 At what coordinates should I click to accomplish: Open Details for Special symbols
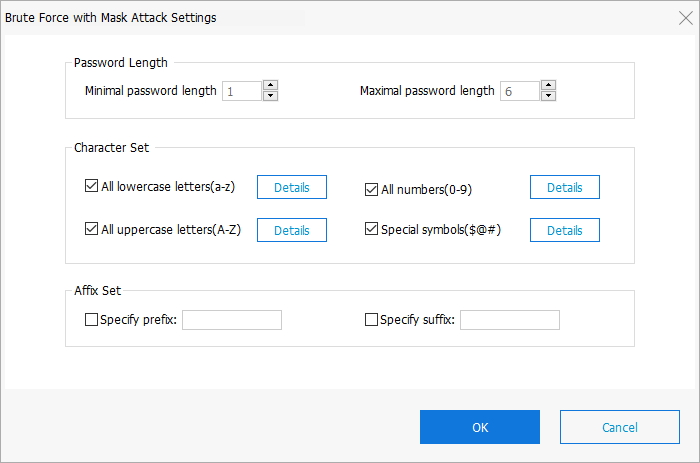pyautogui.click(x=564, y=230)
